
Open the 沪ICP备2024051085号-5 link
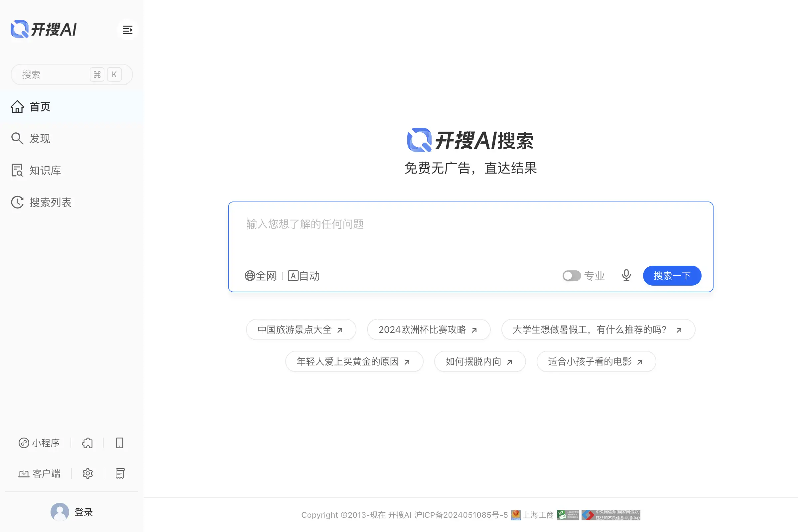(x=461, y=515)
